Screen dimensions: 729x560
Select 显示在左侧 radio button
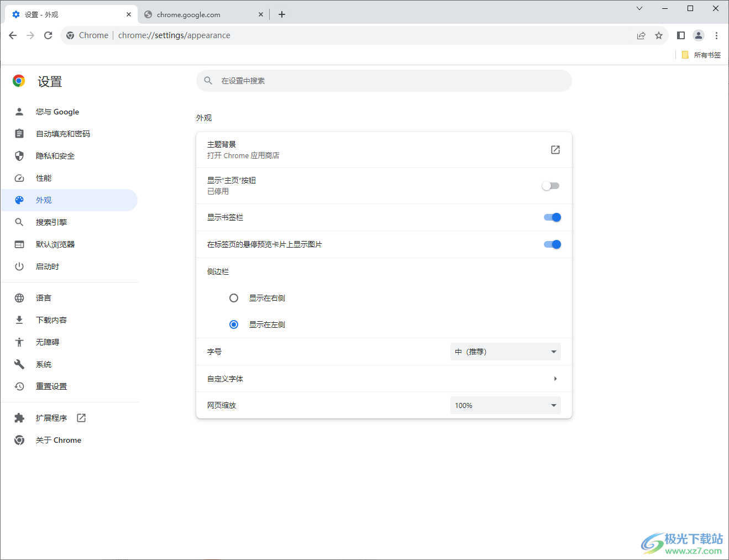(x=234, y=325)
